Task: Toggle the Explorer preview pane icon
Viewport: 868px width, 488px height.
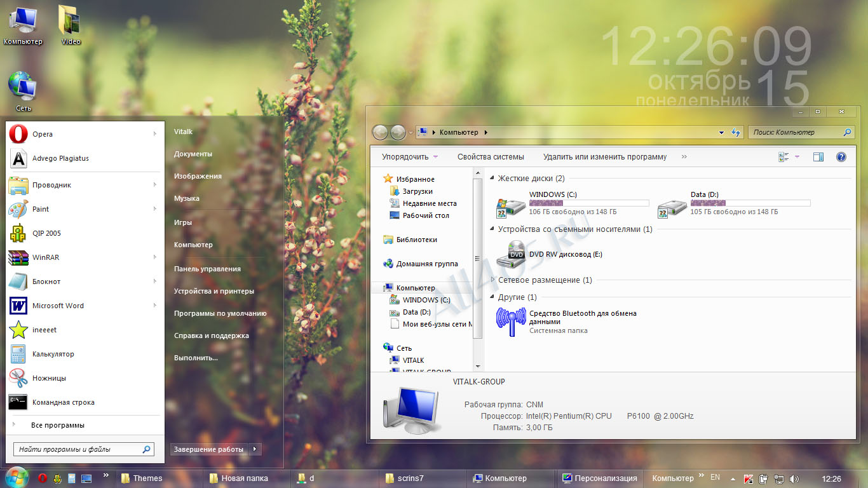Action: pos(818,157)
